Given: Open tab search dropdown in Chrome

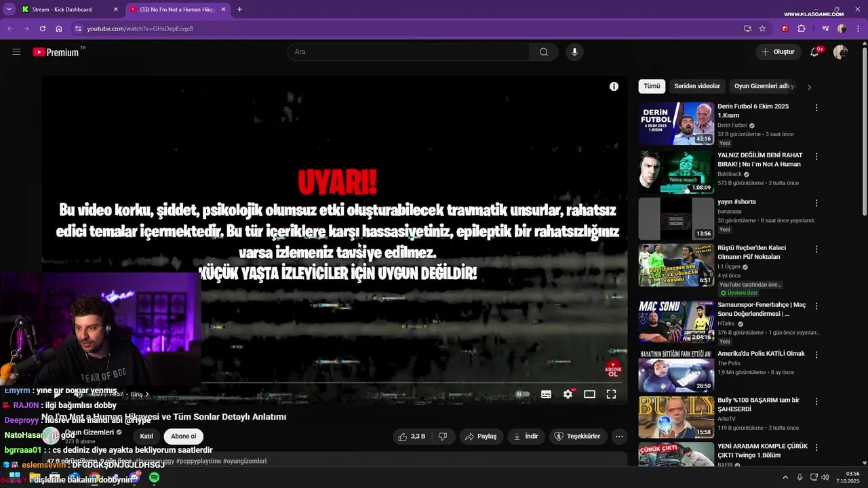Looking at the screenshot, I should 9,9.
